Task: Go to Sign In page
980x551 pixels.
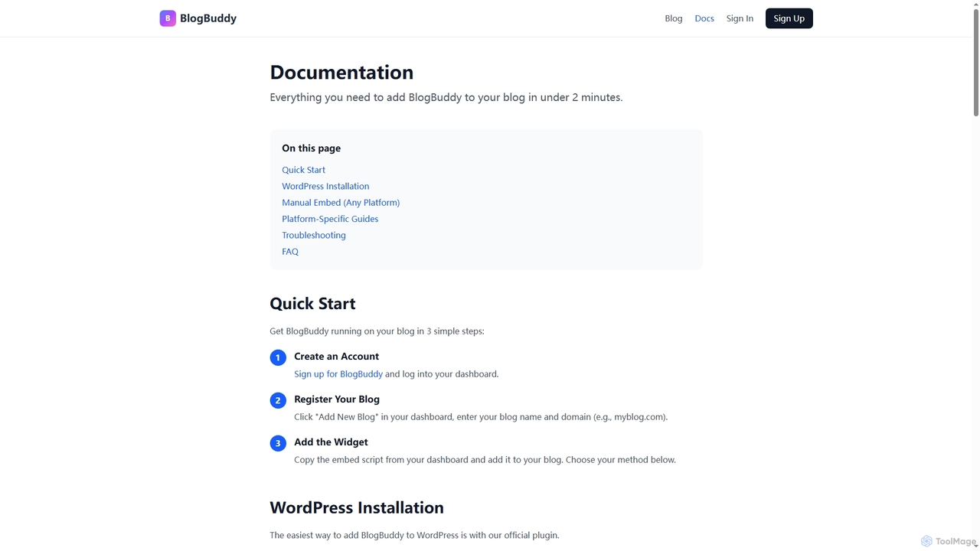Action: 740,18
